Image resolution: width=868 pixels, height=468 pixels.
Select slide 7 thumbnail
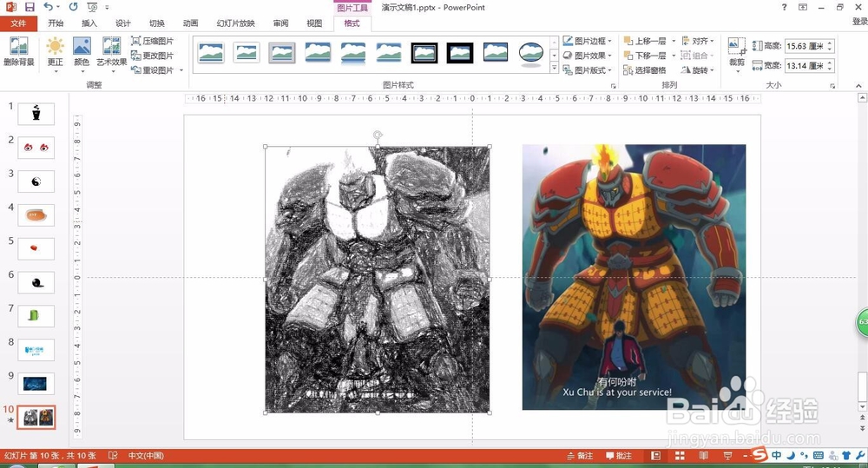(x=36, y=316)
